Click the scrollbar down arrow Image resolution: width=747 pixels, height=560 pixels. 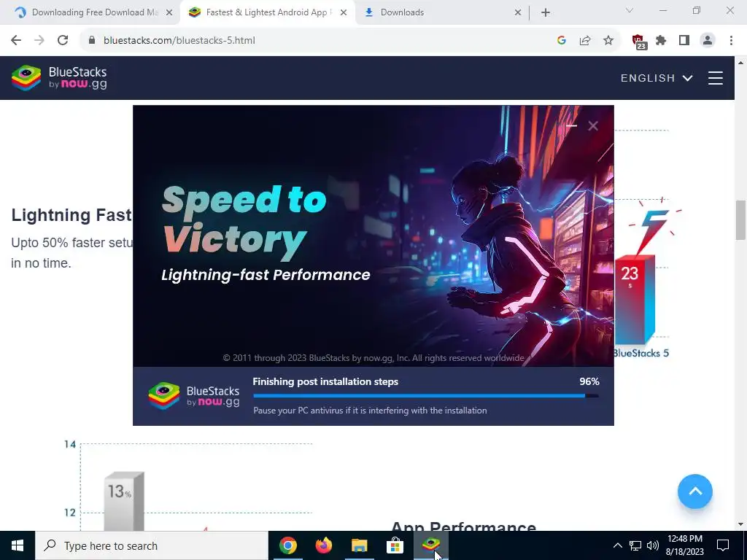click(741, 525)
